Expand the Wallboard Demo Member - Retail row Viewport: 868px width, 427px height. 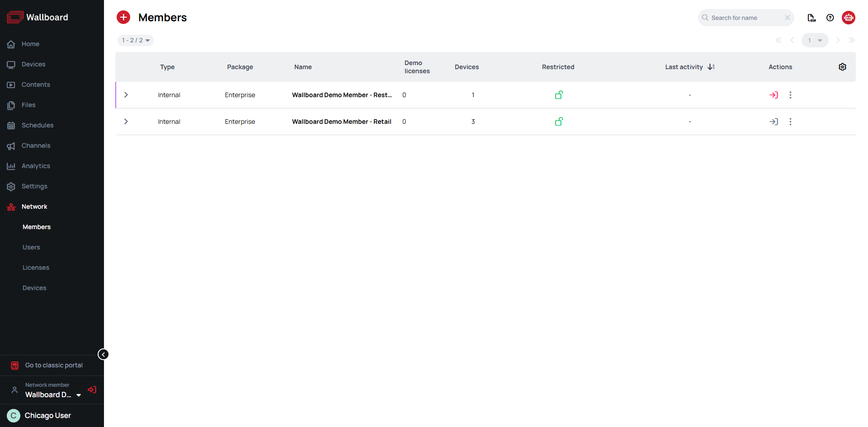(126, 122)
